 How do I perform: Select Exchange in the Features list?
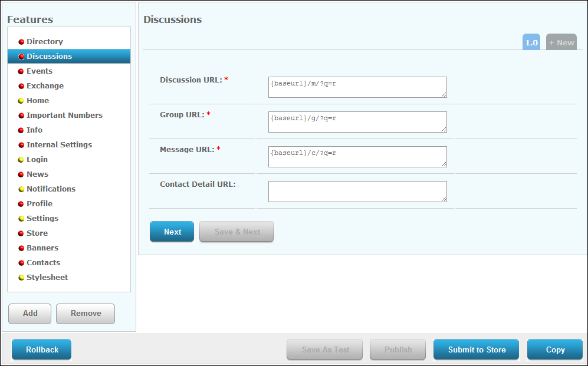tap(45, 86)
